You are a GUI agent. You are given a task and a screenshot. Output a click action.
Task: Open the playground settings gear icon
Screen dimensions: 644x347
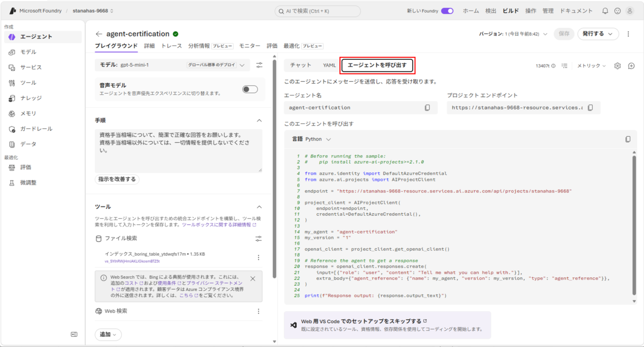click(x=617, y=66)
